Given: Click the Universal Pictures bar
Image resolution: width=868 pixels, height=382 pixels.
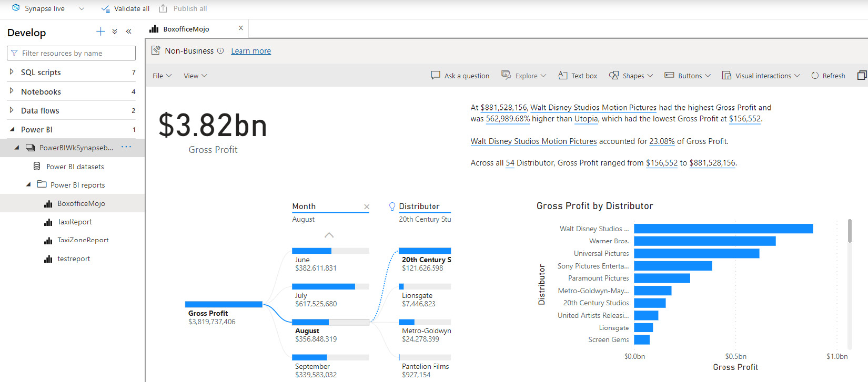Looking at the screenshot, I should (697, 253).
